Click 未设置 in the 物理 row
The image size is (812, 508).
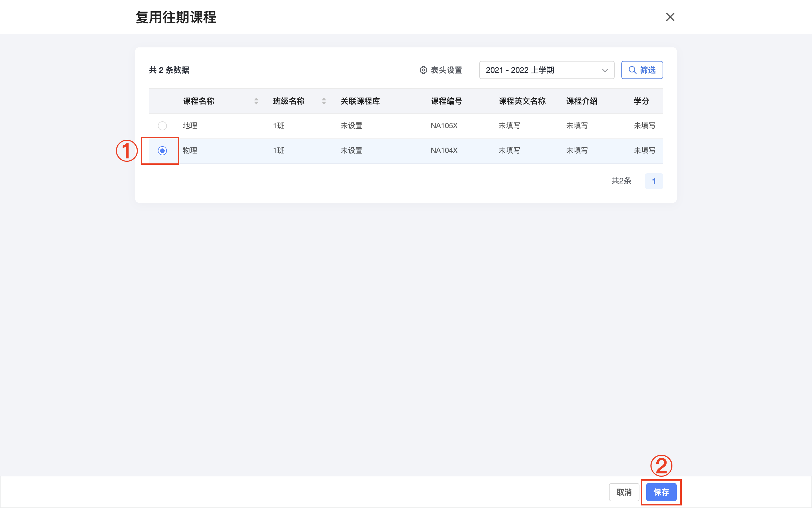pos(351,150)
